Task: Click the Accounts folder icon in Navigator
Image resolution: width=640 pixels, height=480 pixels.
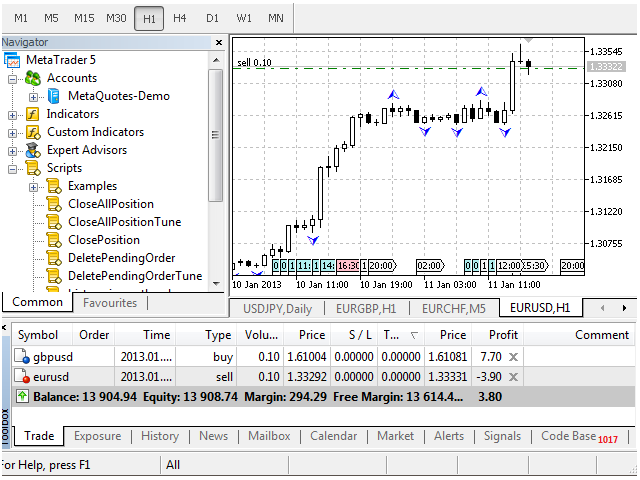Action: [x=32, y=78]
